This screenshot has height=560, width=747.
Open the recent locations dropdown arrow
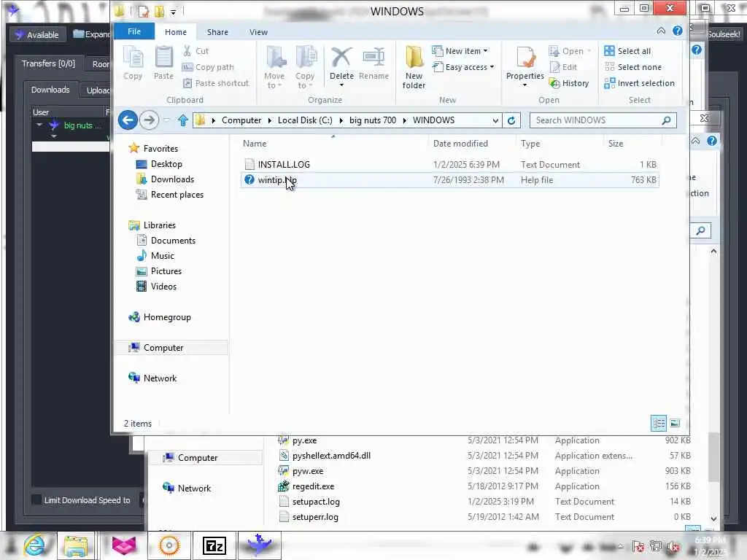[167, 120]
